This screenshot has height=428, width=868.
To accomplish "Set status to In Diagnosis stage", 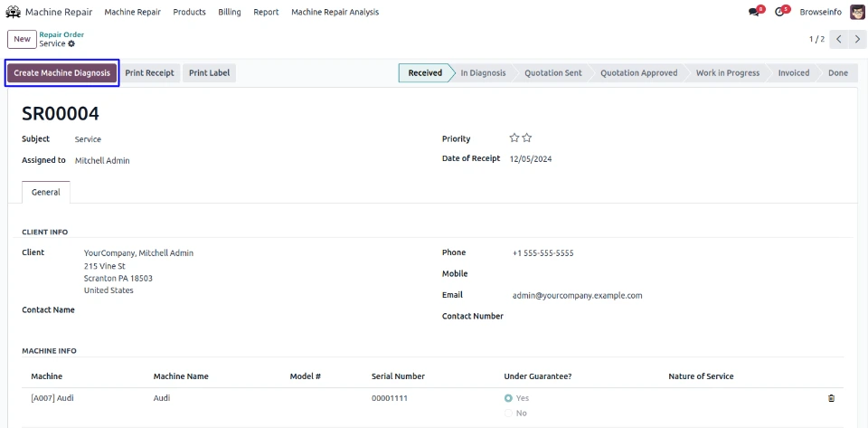I will coord(483,73).
